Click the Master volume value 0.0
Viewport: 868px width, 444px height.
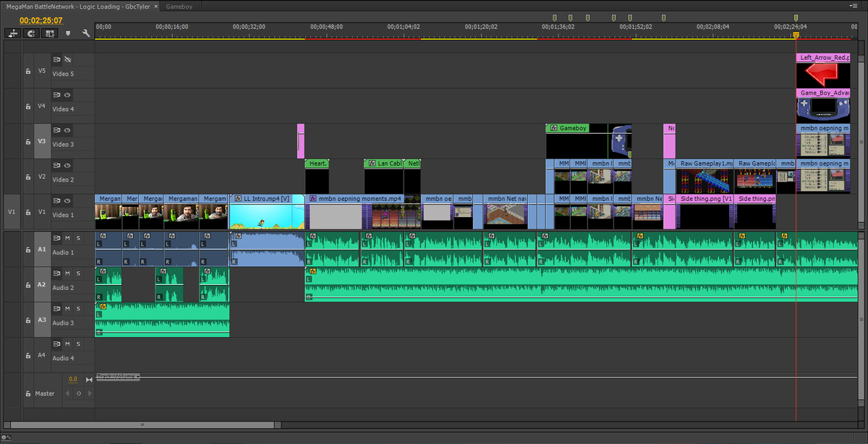click(x=72, y=379)
